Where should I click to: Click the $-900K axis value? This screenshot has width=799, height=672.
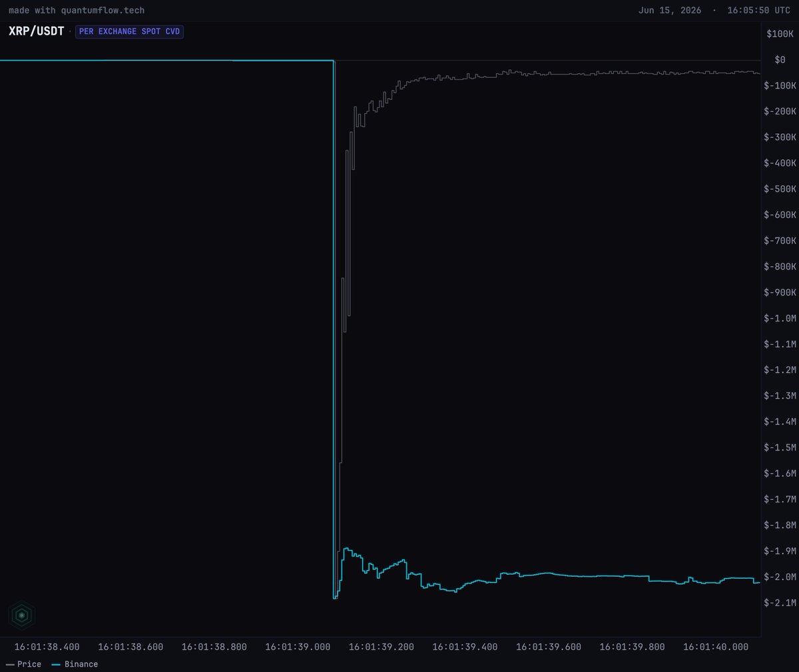[x=780, y=293]
